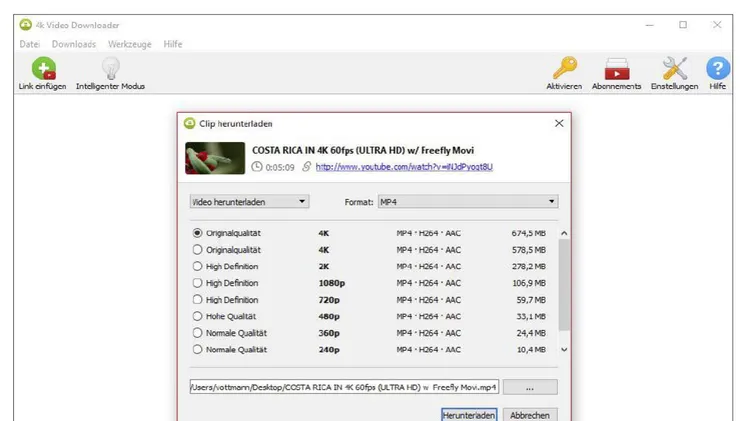The height and width of the screenshot is (421, 750).
Task: Click the 2K resolution label
Action: pos(324,266)
